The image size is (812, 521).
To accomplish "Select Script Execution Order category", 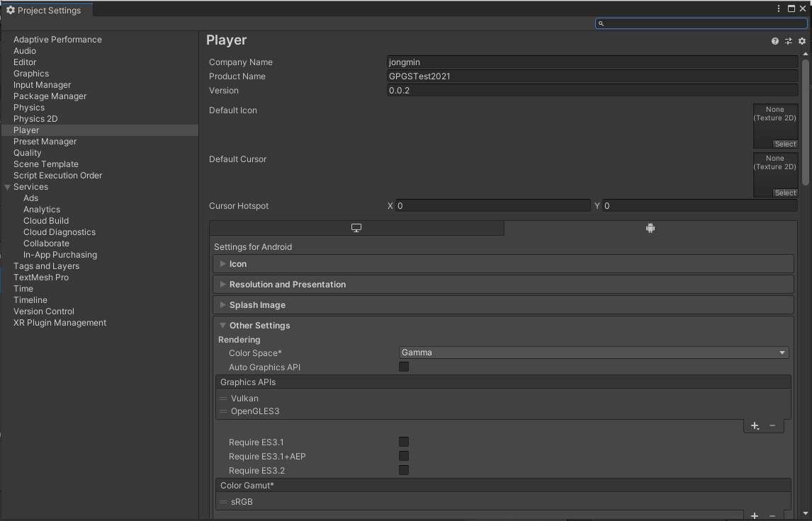I will pos(57,176).
